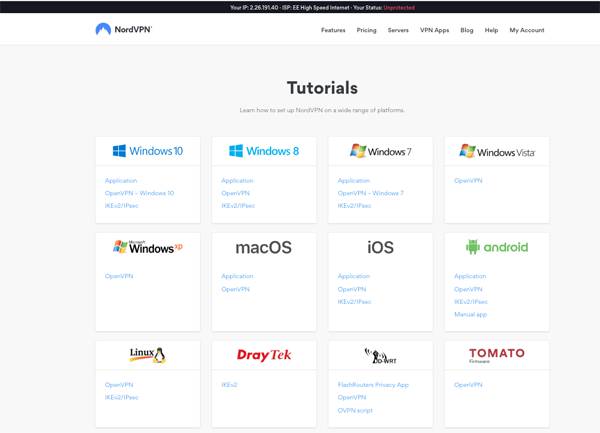The image size is (600, 433).
Task: Open iOS OpenVPN tutorial
Action: (x=352, y=289)
